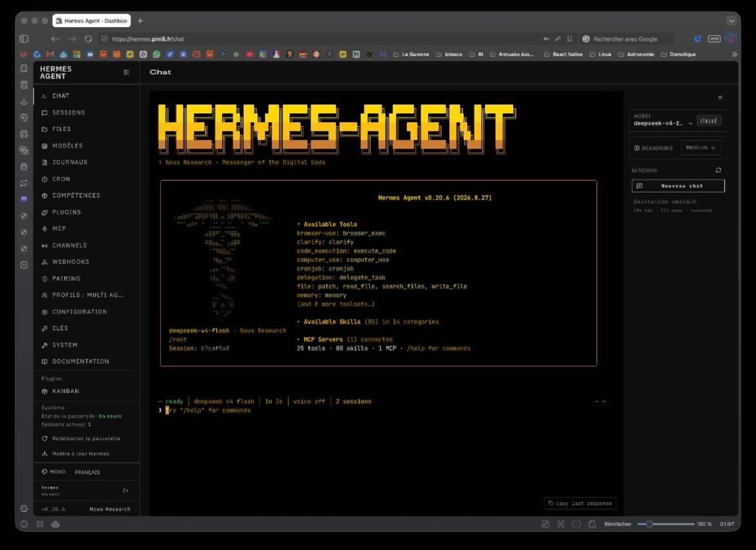
Task: Click the VPN badge in toolbar
Action: [x=714, y=39]
